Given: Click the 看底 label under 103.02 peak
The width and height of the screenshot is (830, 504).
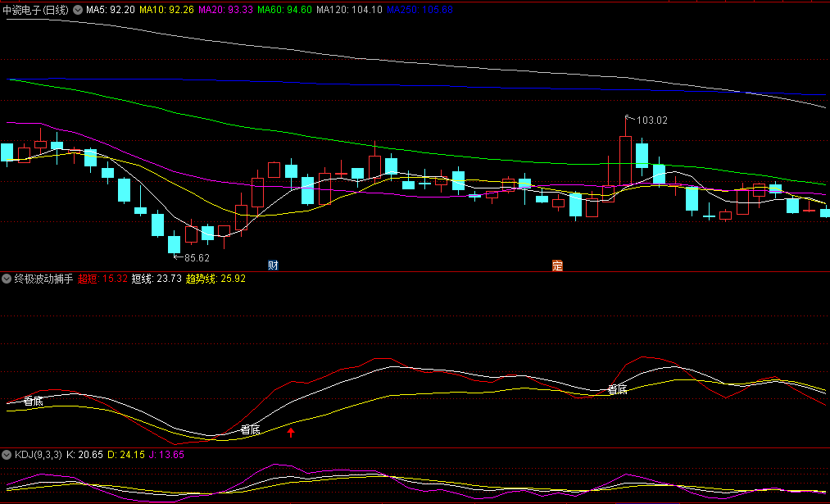Looking at the screenshot, I should [x=617, y=389].
